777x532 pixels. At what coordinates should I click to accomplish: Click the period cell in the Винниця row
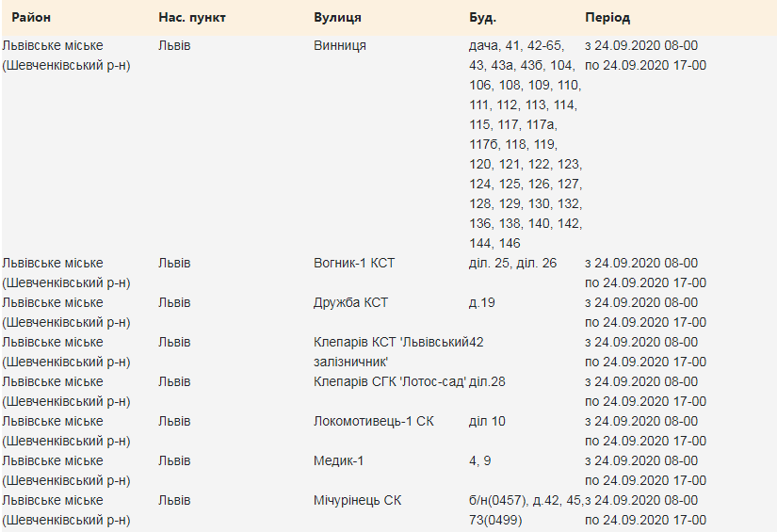coord(645,55)
